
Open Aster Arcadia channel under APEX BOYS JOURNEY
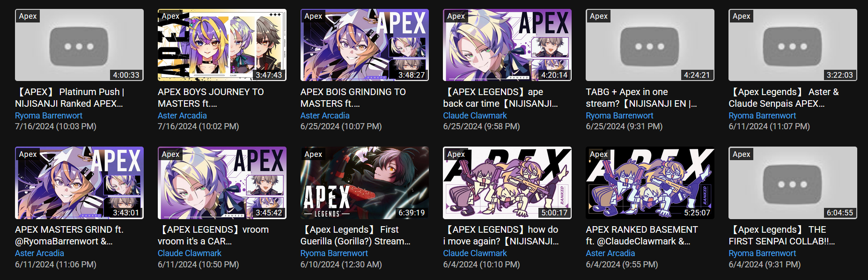click(182, 115)
